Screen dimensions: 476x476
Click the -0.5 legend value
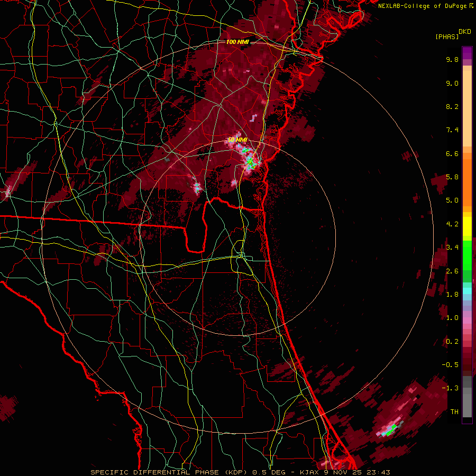pyautogui.click(x=450, y=365)
